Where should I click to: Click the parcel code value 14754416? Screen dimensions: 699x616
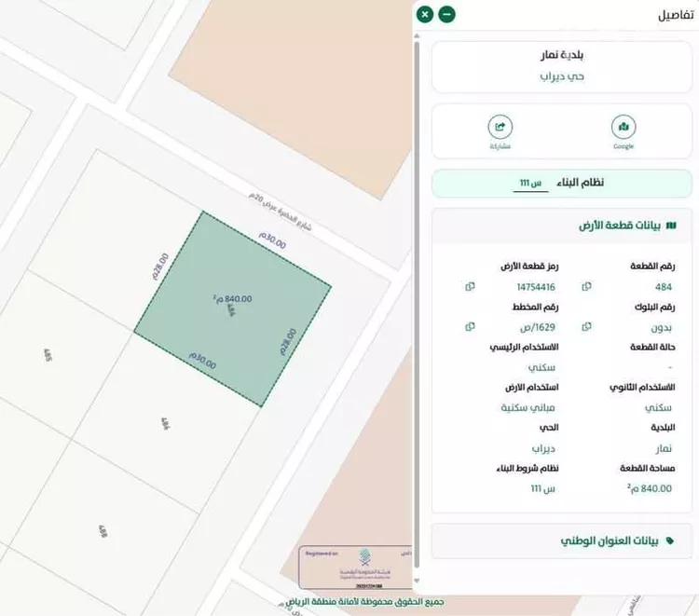coord(536,287)
